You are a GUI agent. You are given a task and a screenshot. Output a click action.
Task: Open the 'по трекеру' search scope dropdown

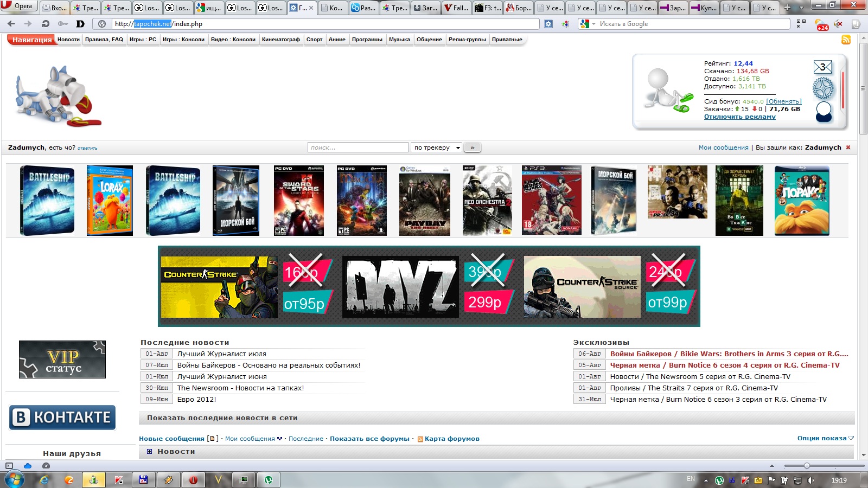pos(437,147)
